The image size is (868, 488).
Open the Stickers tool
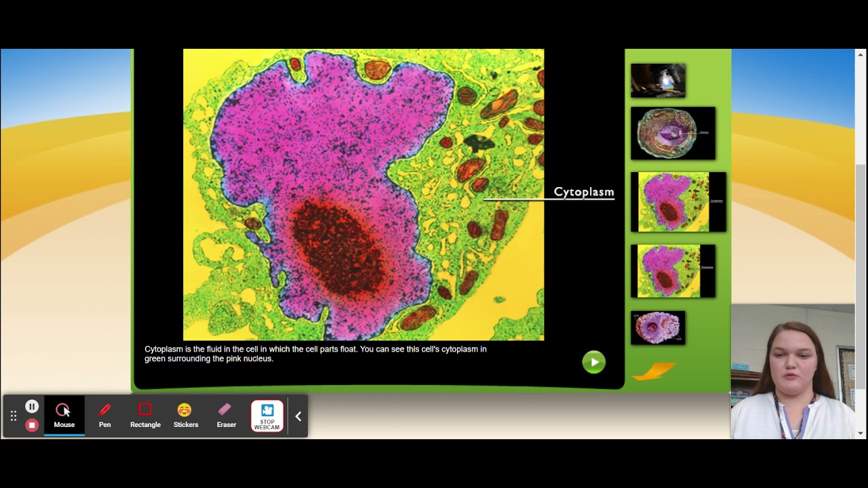(185, 415)
